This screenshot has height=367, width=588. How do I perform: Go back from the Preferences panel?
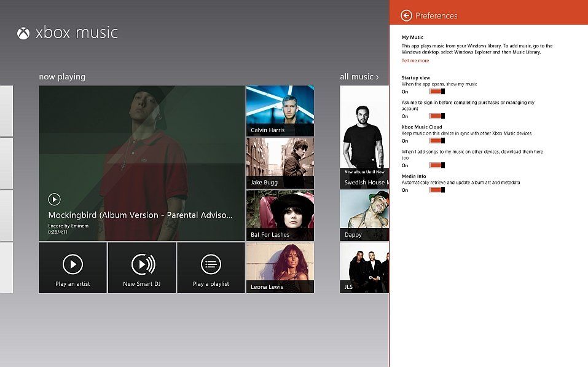[407, 15]
